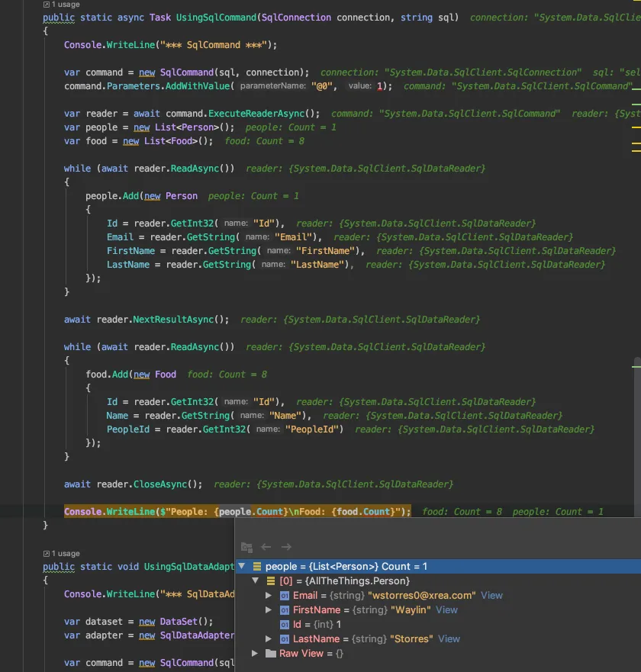Open View link for Email value
Viewport: 641px width, 672px height.
point(491,595)
